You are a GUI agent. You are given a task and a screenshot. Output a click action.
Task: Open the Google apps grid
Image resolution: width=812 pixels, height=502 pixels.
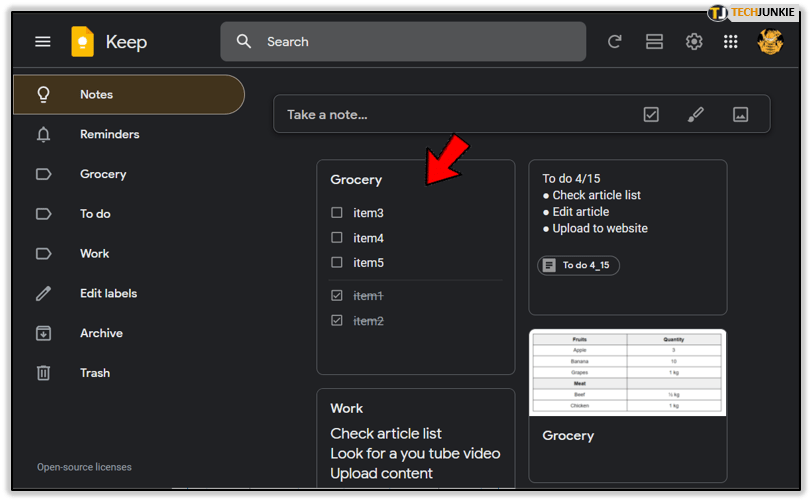(731, 42)
